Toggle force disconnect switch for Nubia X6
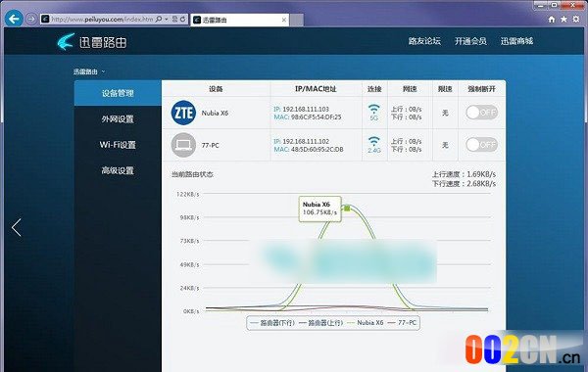The image size is (588, 372). [x=481, y=113]
